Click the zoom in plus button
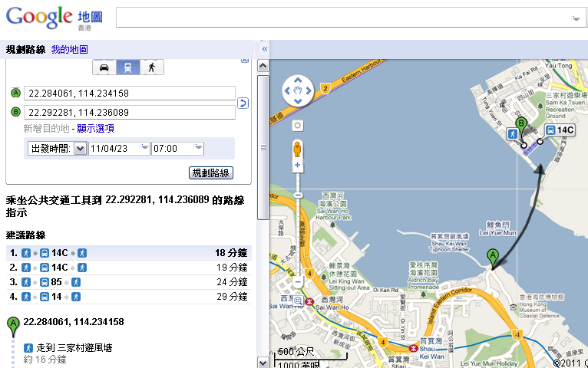Viewport: 588px width, 368px height. (x=297, y=166)
